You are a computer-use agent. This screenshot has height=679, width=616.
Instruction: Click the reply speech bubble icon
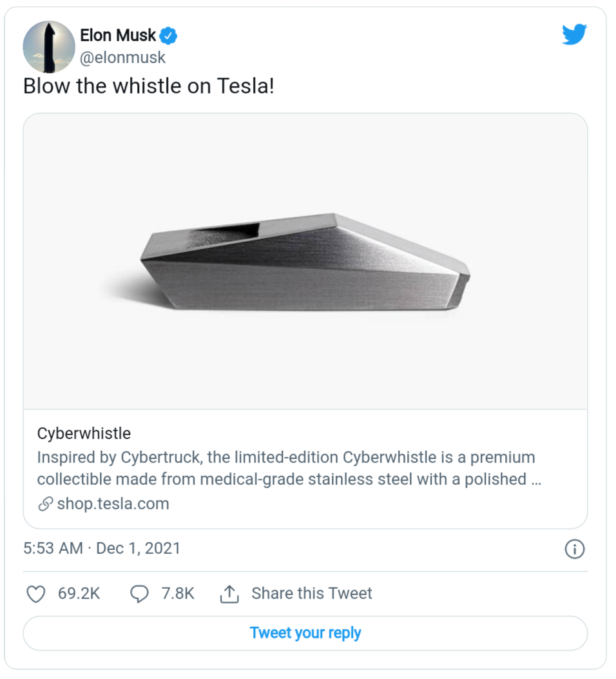(139, 594)
